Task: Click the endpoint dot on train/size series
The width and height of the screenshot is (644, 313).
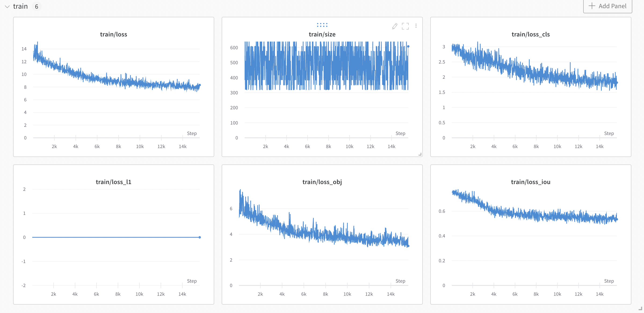Action: tap(409, 46)
